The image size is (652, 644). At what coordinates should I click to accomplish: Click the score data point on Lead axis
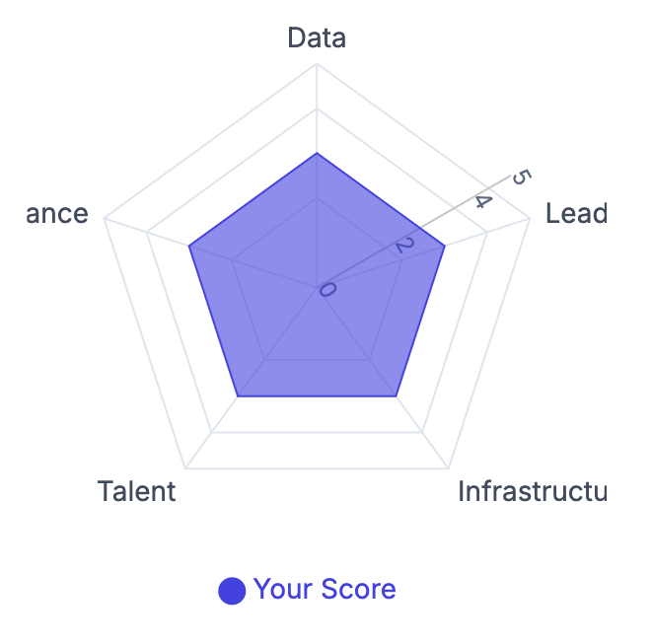click(445, 247)
